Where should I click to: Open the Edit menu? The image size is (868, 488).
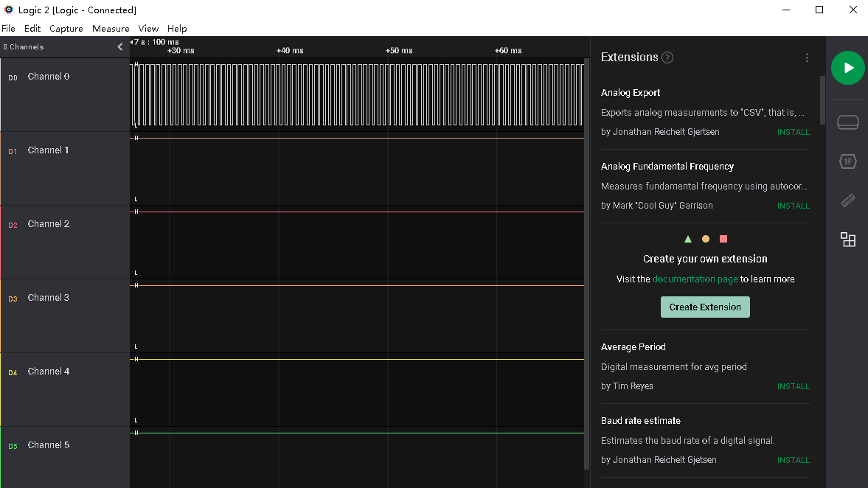click(32, 28)
